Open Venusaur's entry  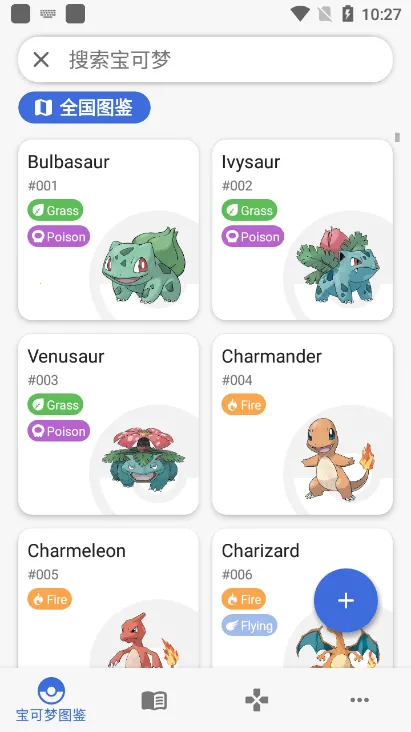click(108, 424)
